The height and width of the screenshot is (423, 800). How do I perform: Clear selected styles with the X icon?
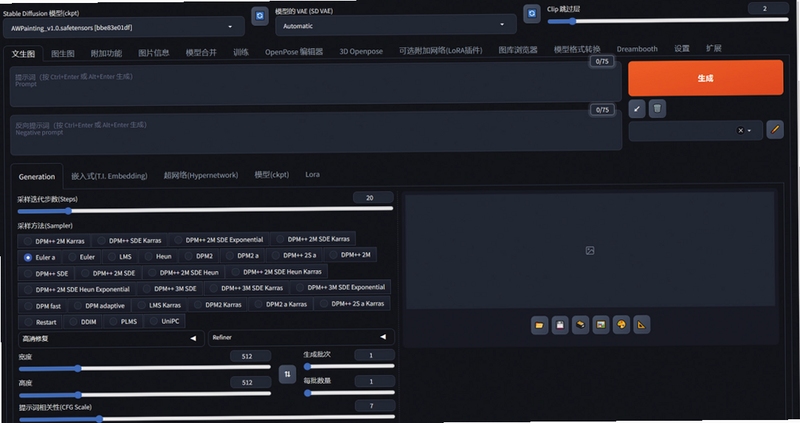(x=740, y=131)
